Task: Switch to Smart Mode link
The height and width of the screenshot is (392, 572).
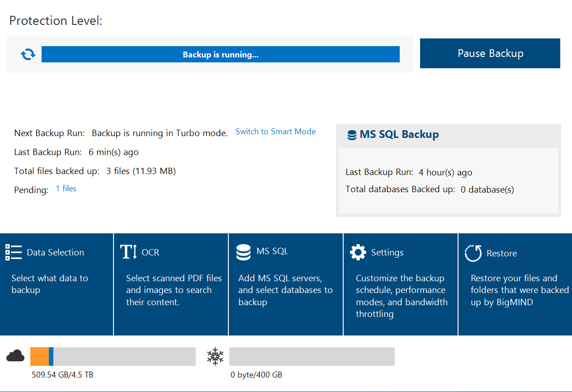Action: pos(276,132)
